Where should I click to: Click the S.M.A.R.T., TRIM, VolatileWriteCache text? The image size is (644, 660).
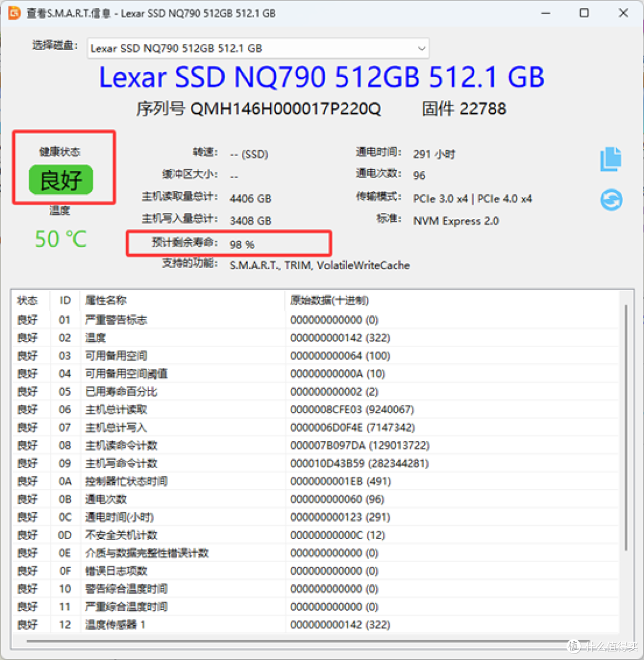pyautogui.click(x=320, y=265)
